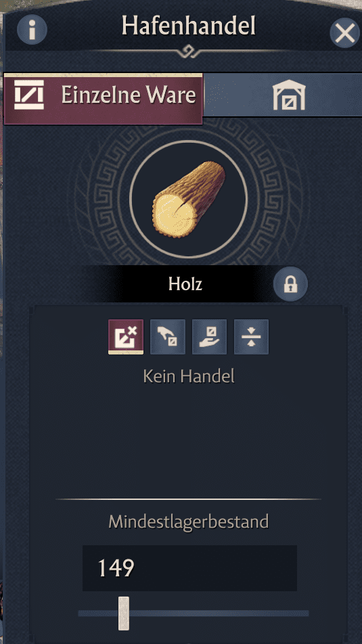Click the 'Kein Handel' mode label
Viewport: 362px width, 644px height.
[x=189, y=376]
